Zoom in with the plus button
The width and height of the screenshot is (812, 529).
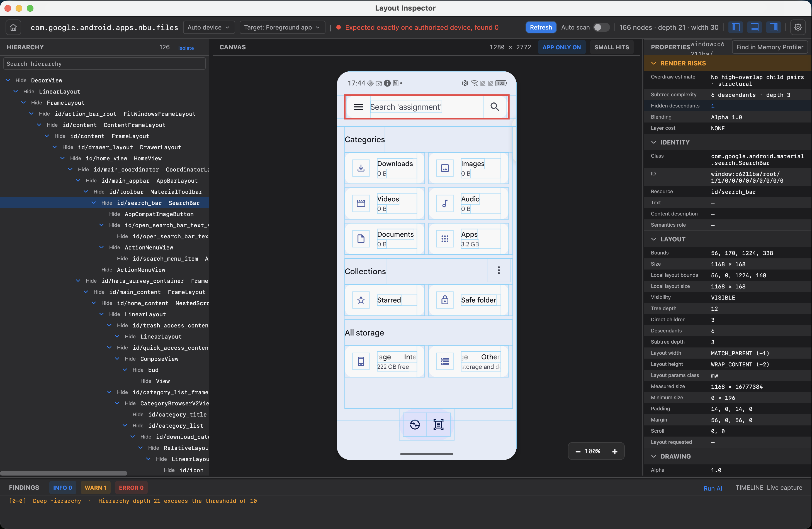(x=615, y=452)
